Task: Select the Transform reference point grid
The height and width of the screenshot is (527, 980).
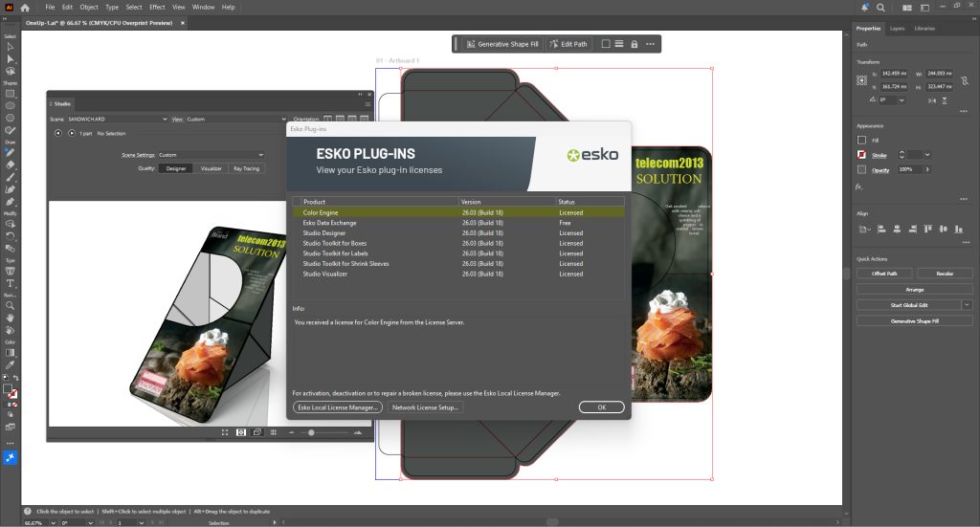Action: (x=862, y=80)
